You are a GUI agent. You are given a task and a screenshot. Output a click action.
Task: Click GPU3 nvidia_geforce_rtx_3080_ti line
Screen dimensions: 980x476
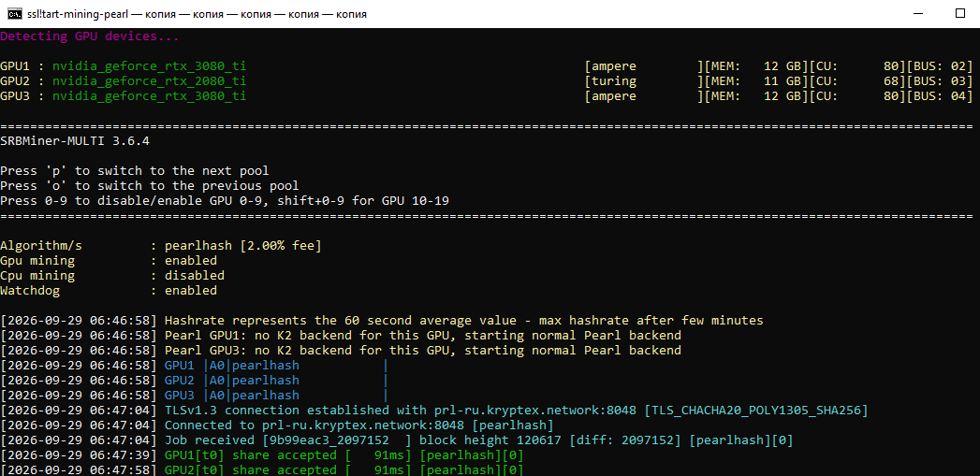[x=487, y=96]
